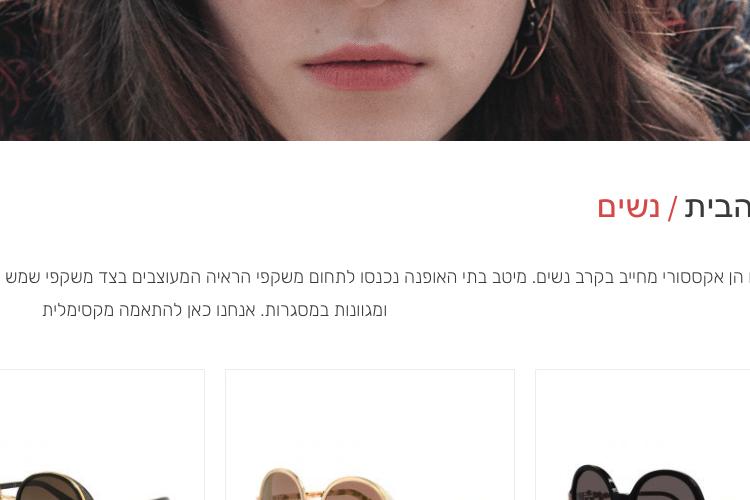
Task: Click the hoop earring in the banner
Action: [531, 38]
